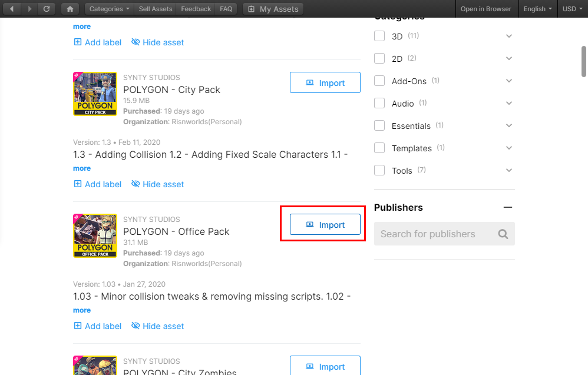The width and height of the screenshot is (588, 375).
Task: Expand the Tools category chevron
Action: point(509,170)
